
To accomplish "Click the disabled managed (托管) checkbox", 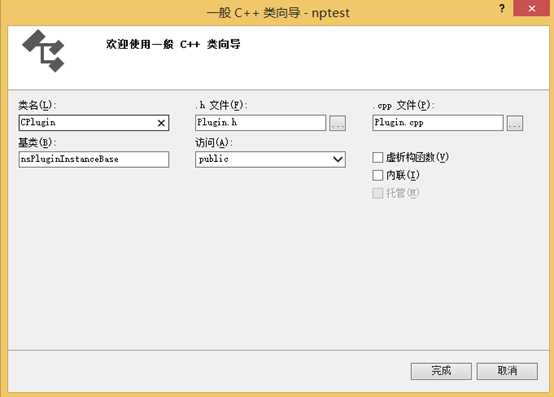I will (x=378, y=193).
